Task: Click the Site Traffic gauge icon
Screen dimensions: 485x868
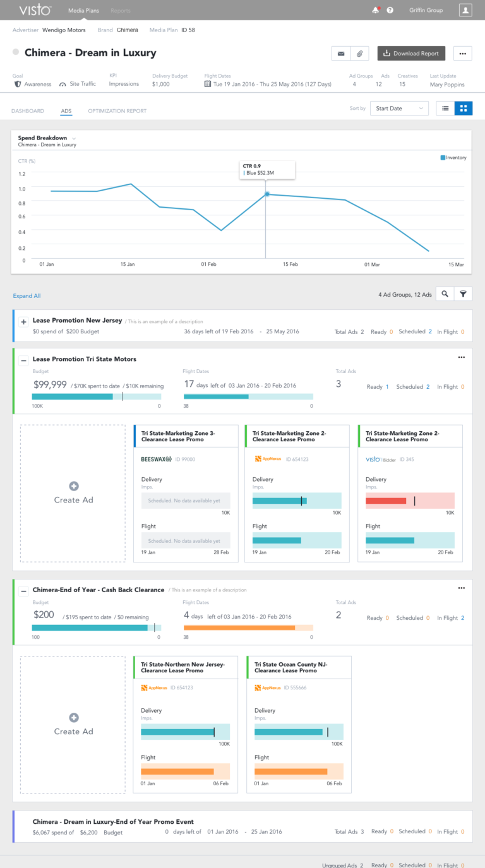Action: tap(63, 84)
